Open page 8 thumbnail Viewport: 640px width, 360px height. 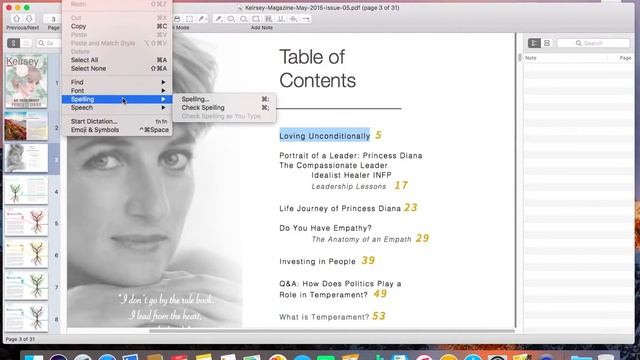(26, 317)
